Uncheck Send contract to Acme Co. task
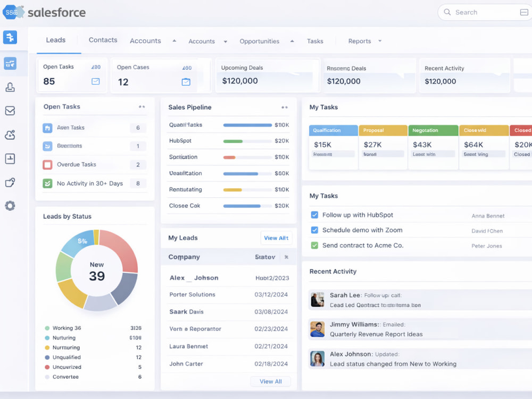 coord(314,245)
